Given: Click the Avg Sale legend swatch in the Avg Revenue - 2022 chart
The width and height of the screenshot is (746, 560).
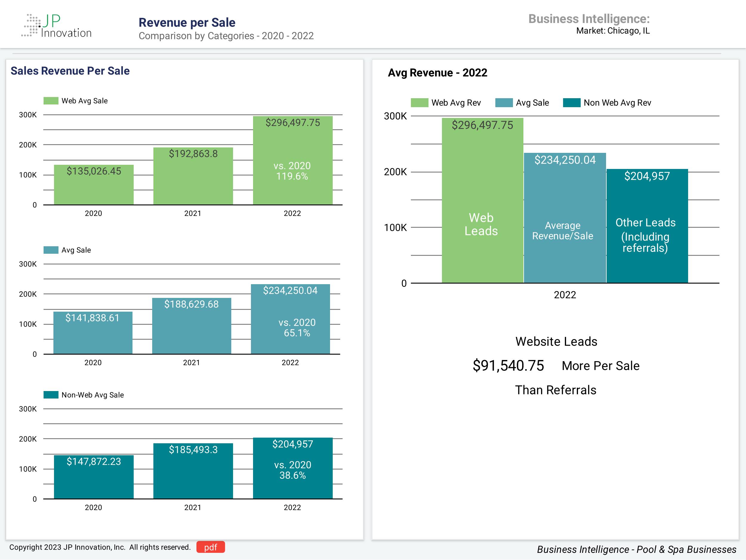Looking at the screenshot, I should click(x=504, y=103).
